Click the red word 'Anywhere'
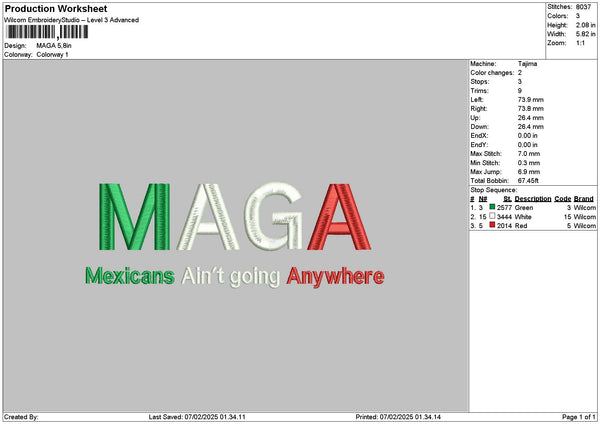This screenshot has width=600, height=424. click(335, 277)
